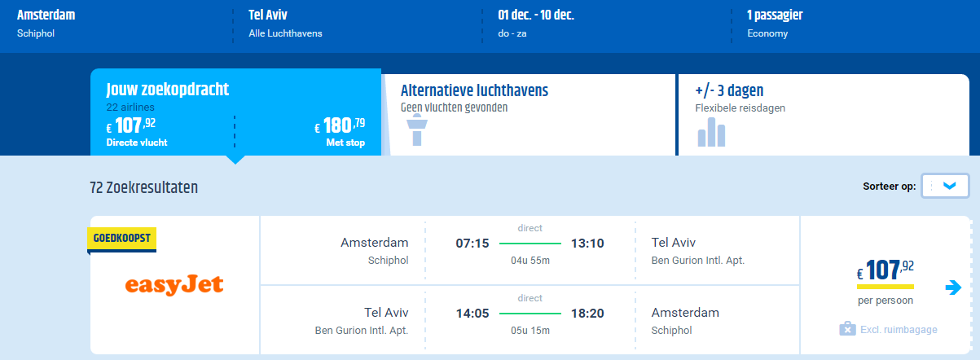Click the bar chart flexible days icon
This screenshot has width=980, height=360.
(710, 132)
